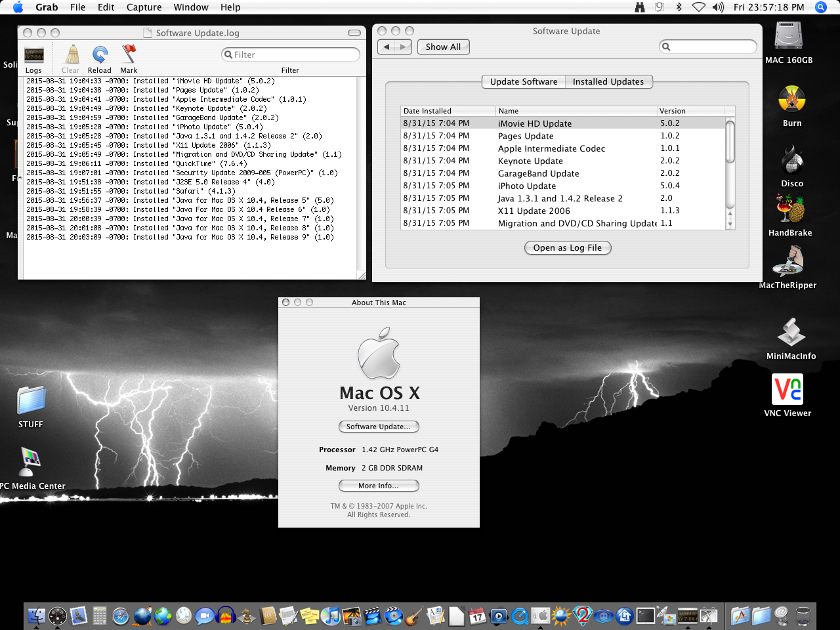Toggle the log window toolbar pill button

(x=354, y=33)
